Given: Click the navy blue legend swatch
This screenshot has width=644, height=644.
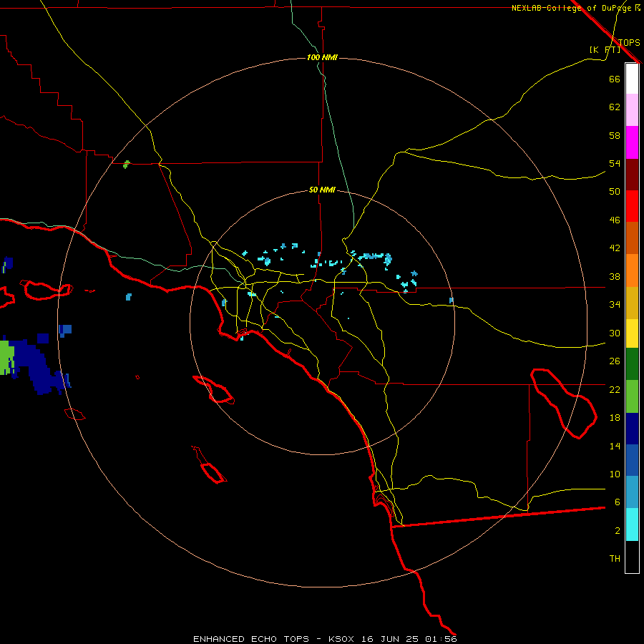Looking at the screenshot, I should [632, 429].
